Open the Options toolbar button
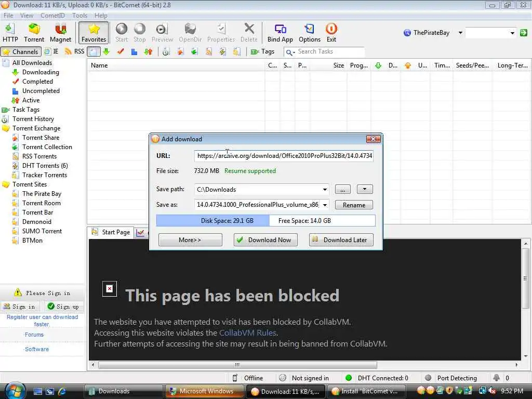This screenshot has height=399, width=532. tap(310, 33)
